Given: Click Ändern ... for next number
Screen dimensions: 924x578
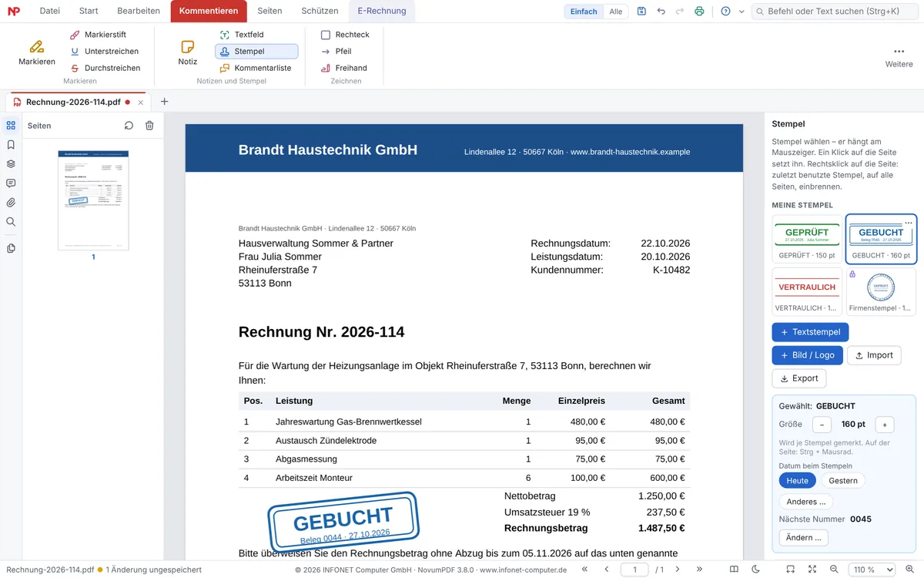Looking at the screenshot, I should click(805, 537).
